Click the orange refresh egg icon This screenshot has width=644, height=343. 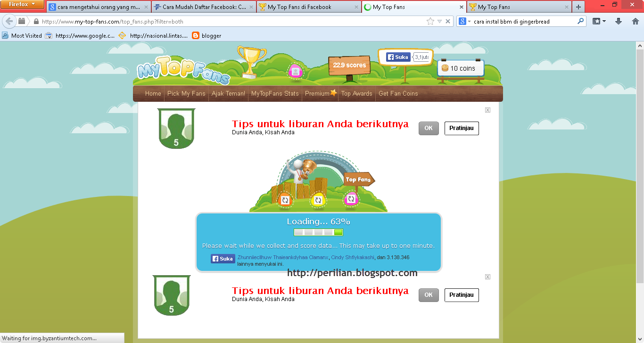point(284,199)
